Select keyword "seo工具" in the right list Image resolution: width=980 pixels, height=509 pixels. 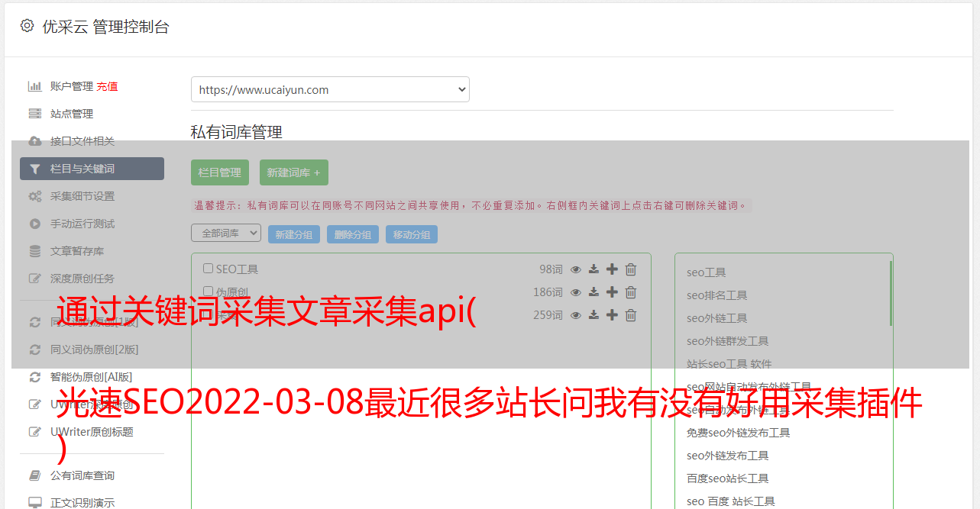(707, 272)
